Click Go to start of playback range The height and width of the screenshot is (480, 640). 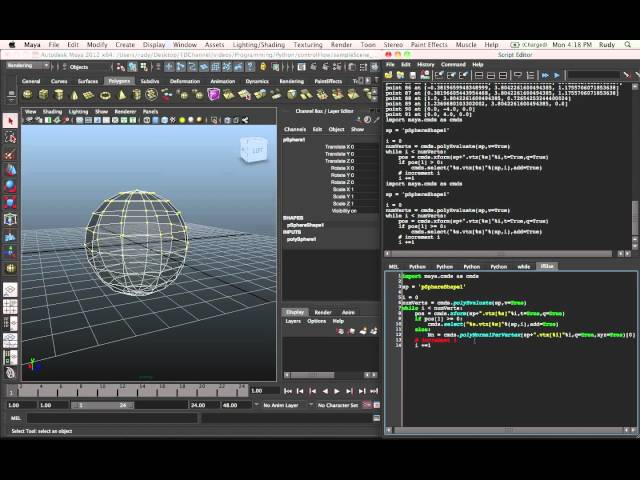(287, 391)
